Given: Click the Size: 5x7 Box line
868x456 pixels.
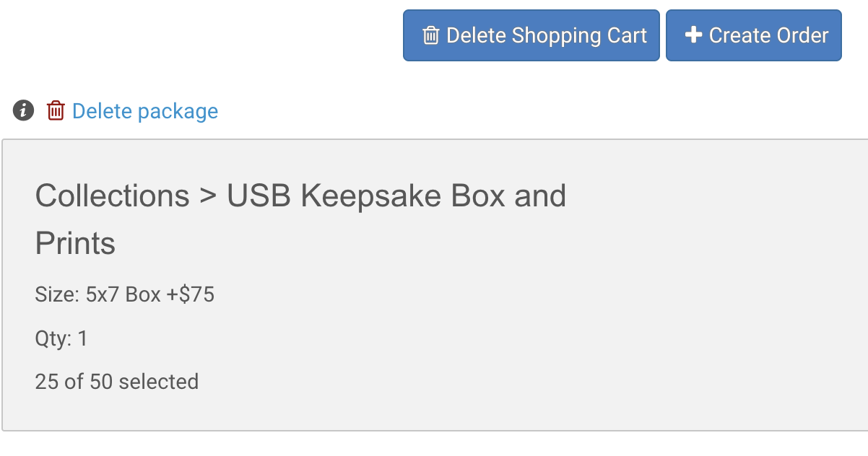Looking at the screenshot, I should [x=125, y=294].
